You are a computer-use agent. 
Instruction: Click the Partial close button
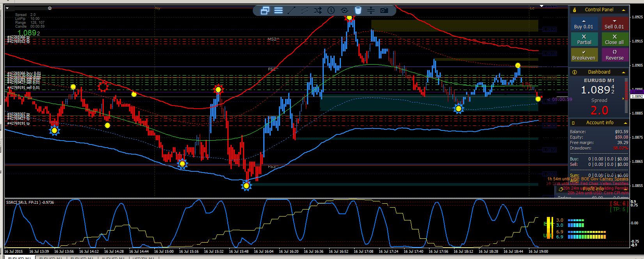pyautogui.click(x=584, y=39)
